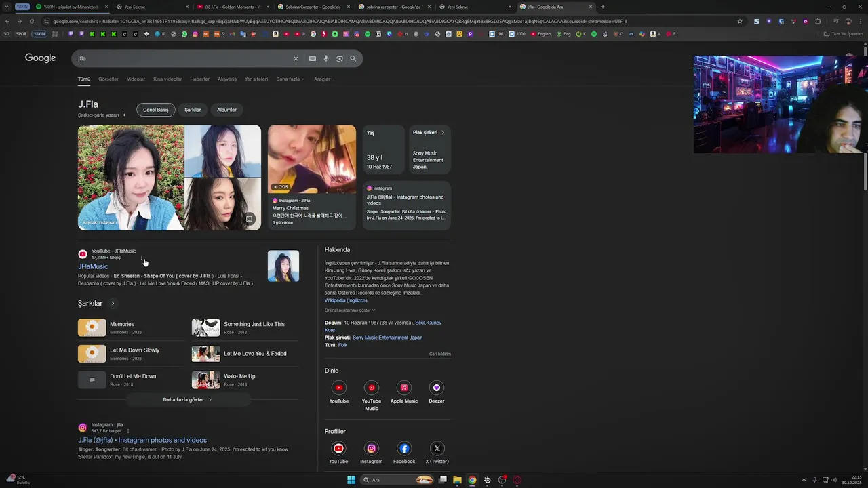868x488 pixels.
Task: Open three-dot menu of the Instagram jfla result
Action: click(x=128, y=431)
